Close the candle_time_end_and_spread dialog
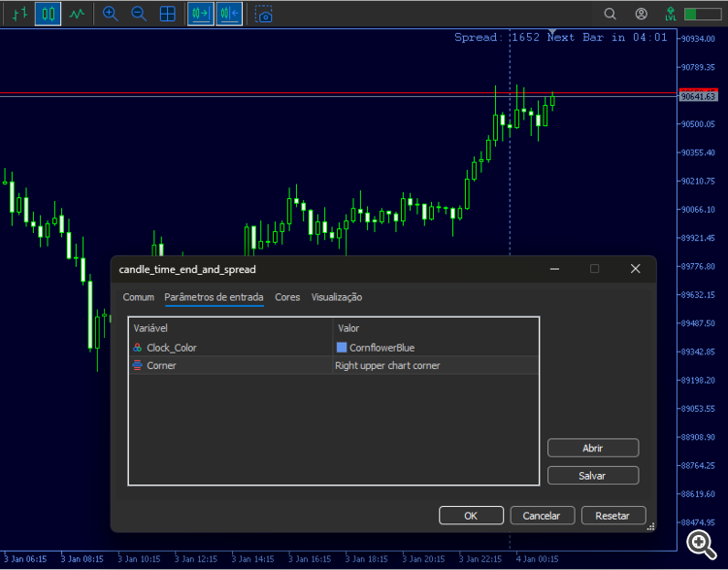Screen dimensions: 728x570 coord(635,269)
